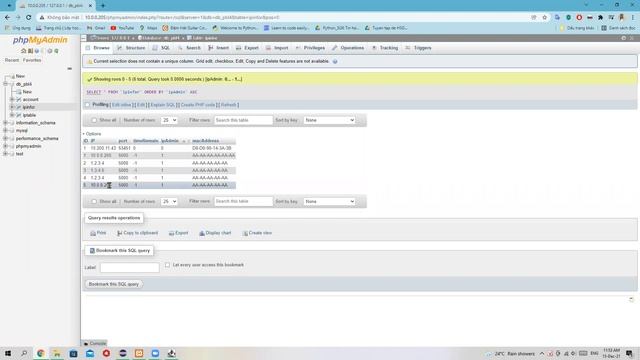640x360 pixels.
Task: Click bookmark Label input field
Action: tap(130, 267)
